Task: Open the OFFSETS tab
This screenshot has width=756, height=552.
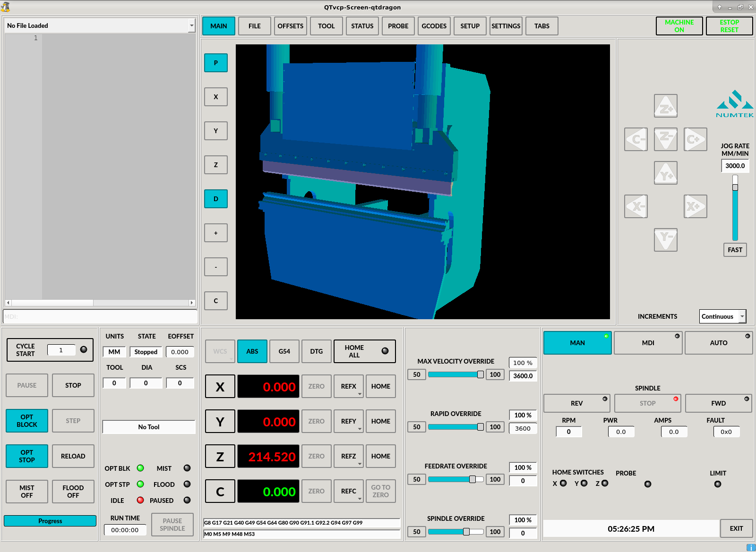Action: [291, 26]
